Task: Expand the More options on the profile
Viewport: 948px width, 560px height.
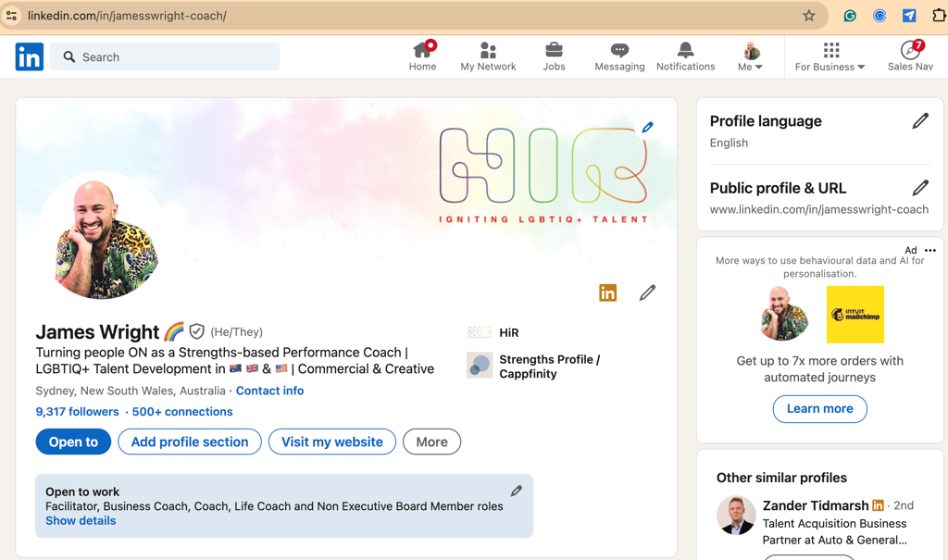Action: [x=431, y=442]
